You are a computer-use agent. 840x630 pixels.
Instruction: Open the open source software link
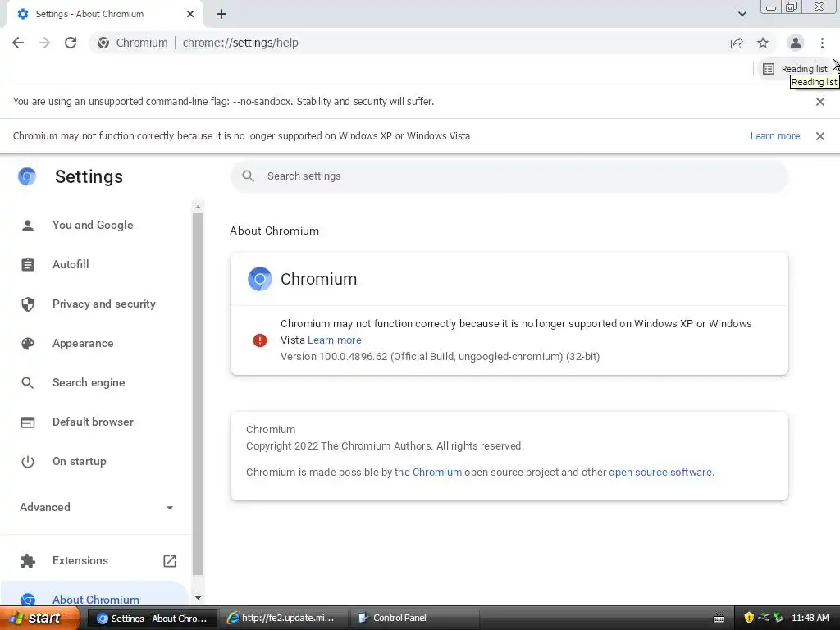660,472
